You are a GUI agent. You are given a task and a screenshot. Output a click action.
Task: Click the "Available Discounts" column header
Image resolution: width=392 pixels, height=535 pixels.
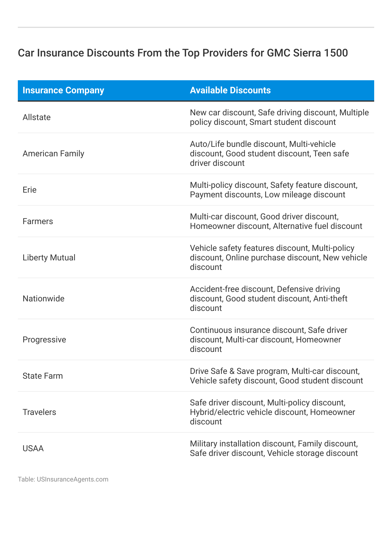coord(230,90)
